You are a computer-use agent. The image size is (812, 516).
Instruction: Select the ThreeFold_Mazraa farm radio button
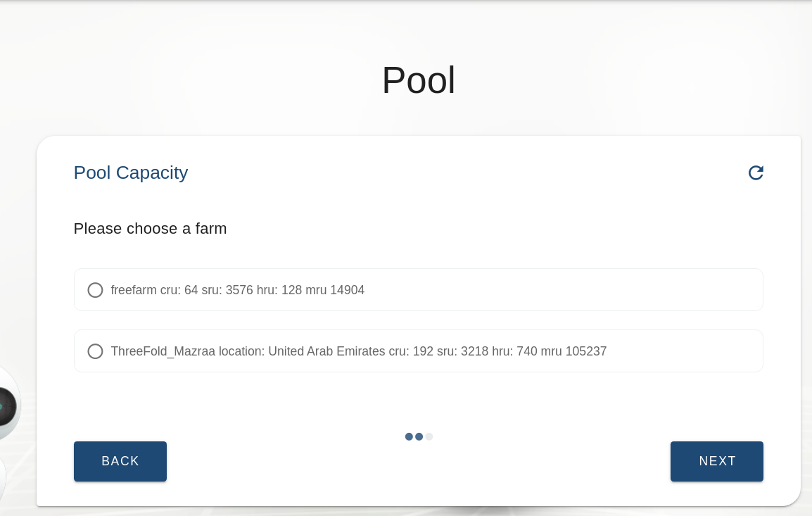[95, 351]
